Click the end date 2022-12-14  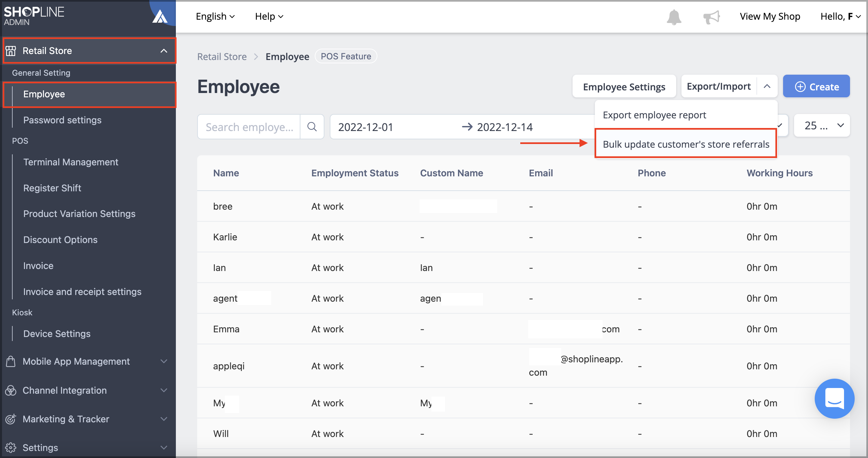click(x=505, y=127)
